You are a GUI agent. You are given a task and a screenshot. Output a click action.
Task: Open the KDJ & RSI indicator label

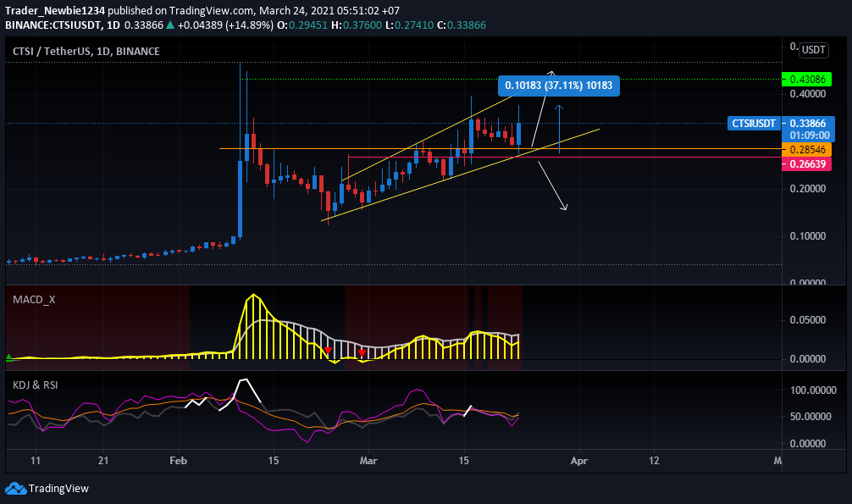tap(35, 385)
